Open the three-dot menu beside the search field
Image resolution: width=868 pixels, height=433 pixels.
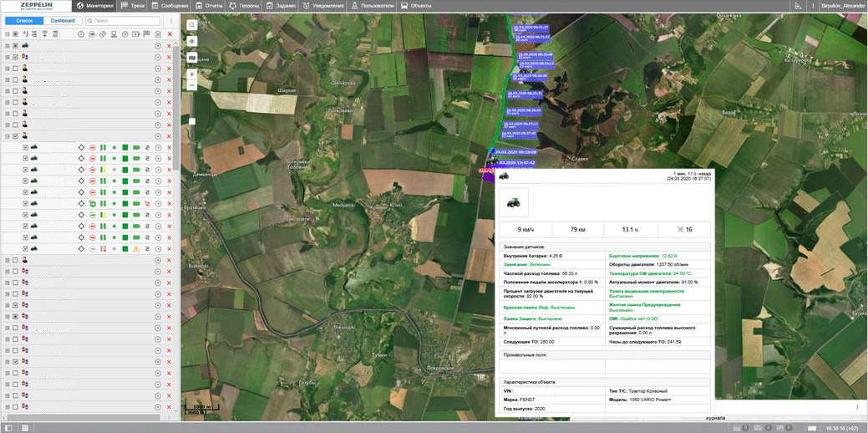click(171, 21)
